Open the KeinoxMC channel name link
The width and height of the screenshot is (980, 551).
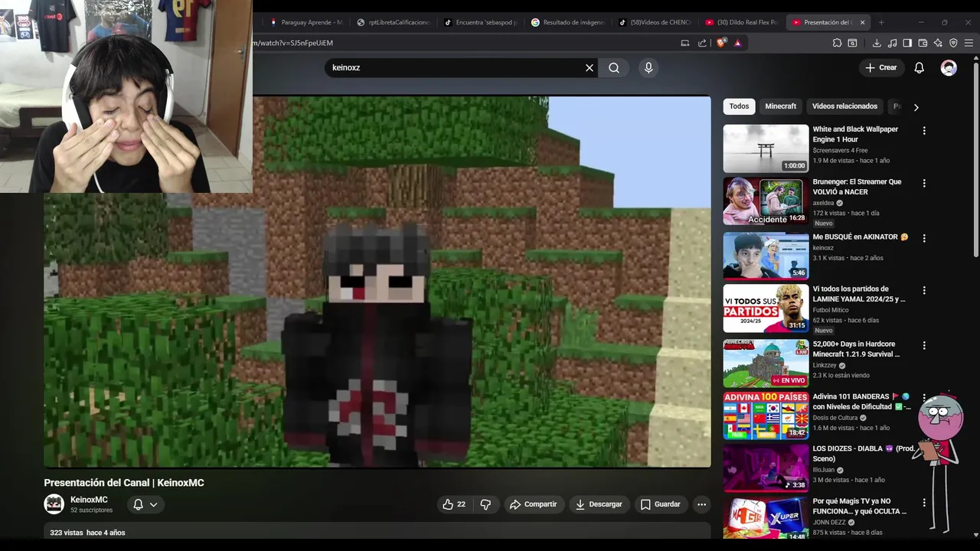click(x=89, y=500)
